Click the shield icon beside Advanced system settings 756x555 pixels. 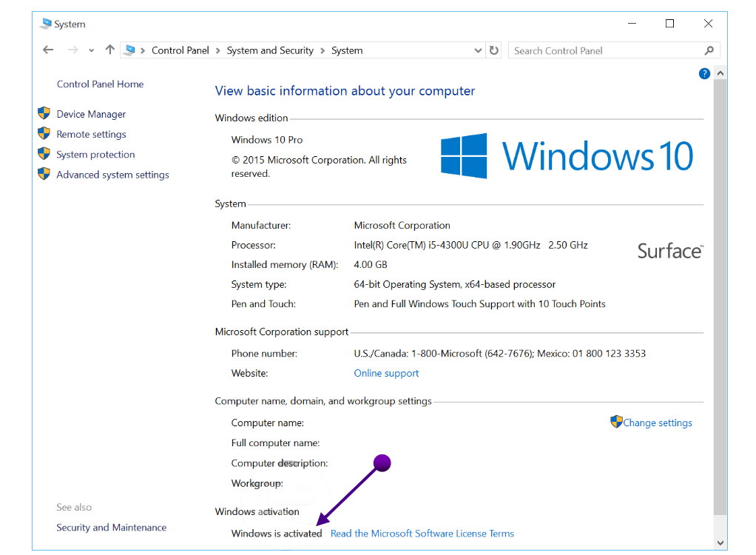[x=44, y=174]
